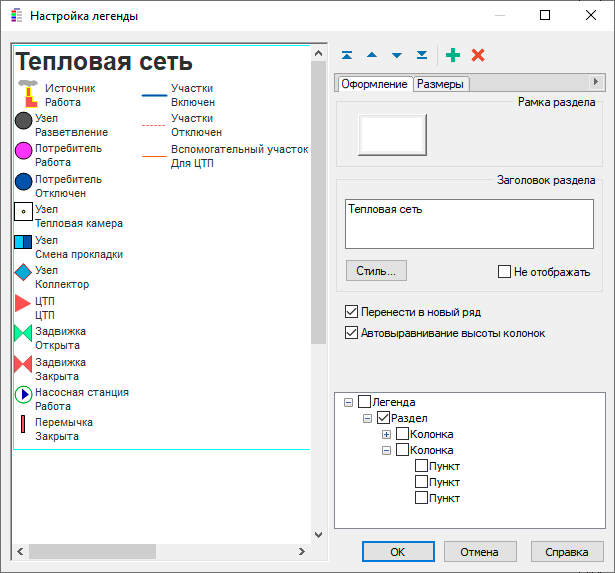Click the Источник symbol in legend preview
Screen dimensions: 615x573
click(x=28, y=94)
